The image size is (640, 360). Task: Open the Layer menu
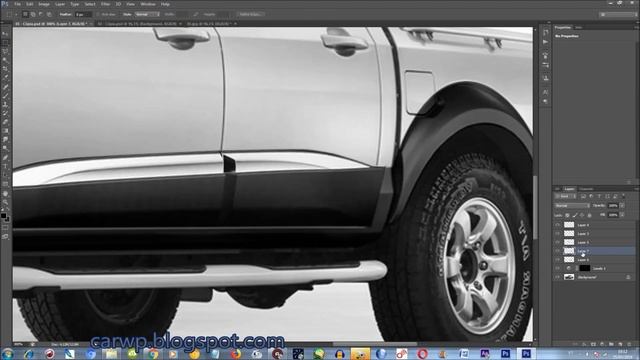pos(60,4)
